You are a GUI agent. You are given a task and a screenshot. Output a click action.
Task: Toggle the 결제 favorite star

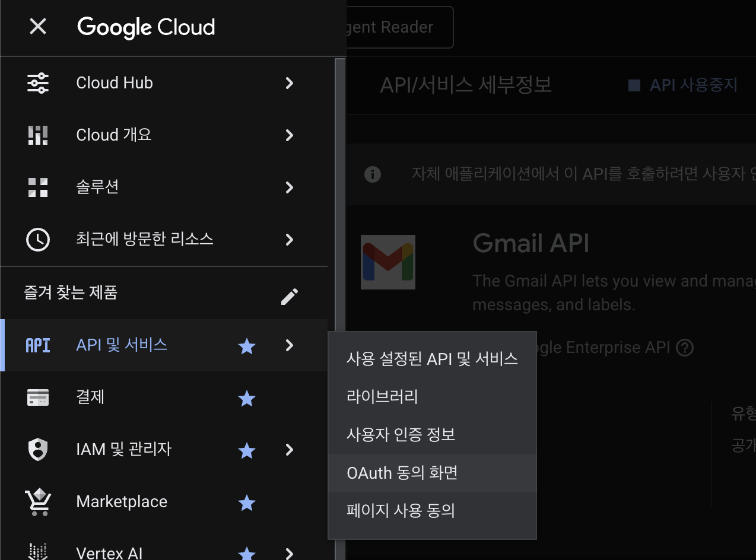tap(246, 399)
